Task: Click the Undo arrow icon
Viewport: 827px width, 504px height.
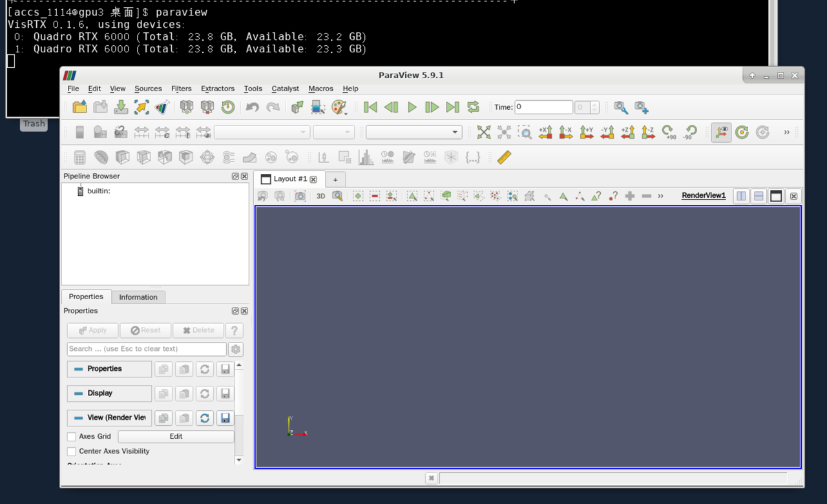Action: coord(252,107)
